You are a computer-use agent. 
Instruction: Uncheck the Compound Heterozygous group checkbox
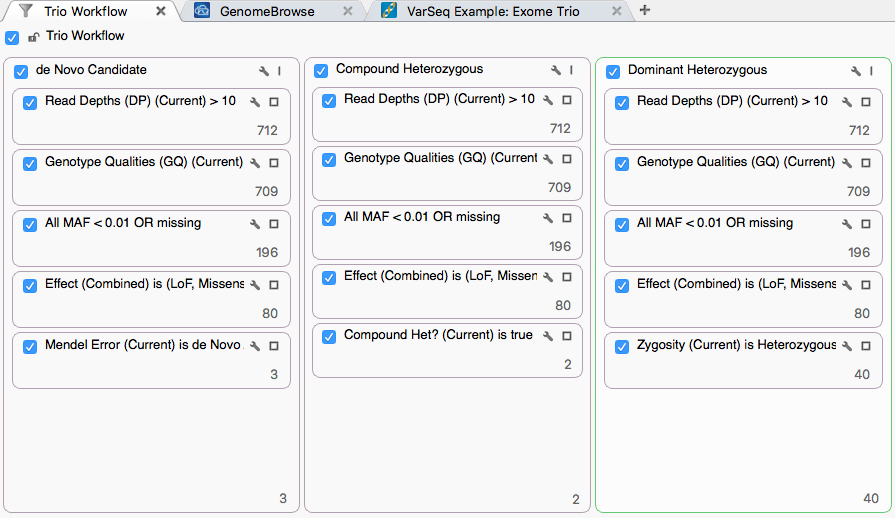tap(321, 71)
